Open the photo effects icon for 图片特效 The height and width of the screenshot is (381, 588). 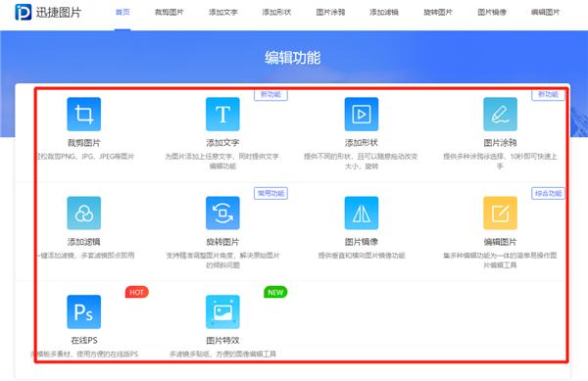(222, 311)
